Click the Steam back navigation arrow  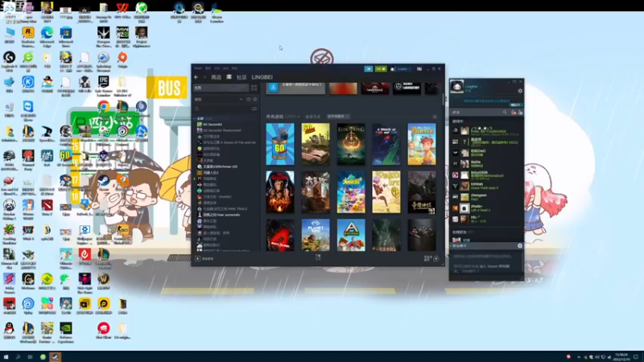pos(196,77)
